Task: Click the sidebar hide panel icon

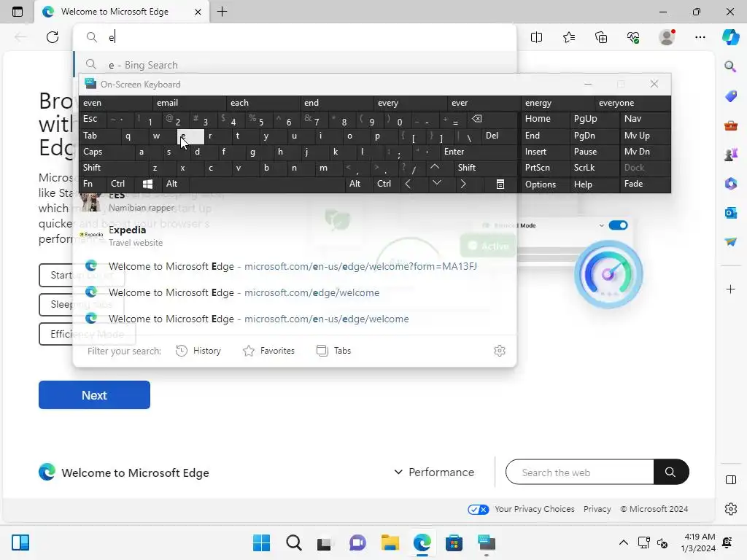Action: [x=731, y=480]
